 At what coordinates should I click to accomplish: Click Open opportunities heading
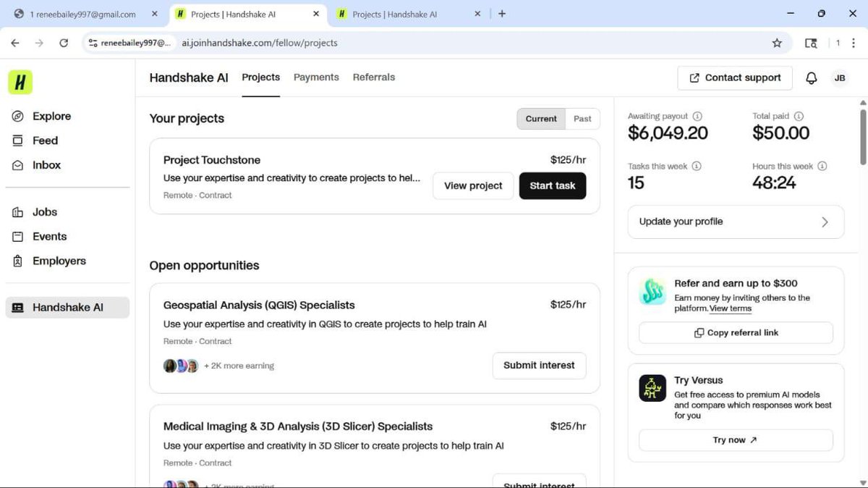pos(204,266)
